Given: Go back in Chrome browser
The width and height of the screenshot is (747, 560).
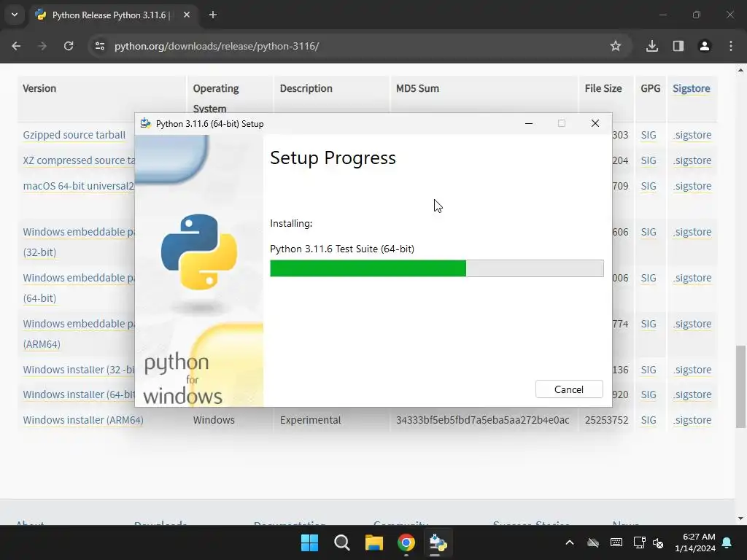Looking at the screenshot, I should pos(16,46).
